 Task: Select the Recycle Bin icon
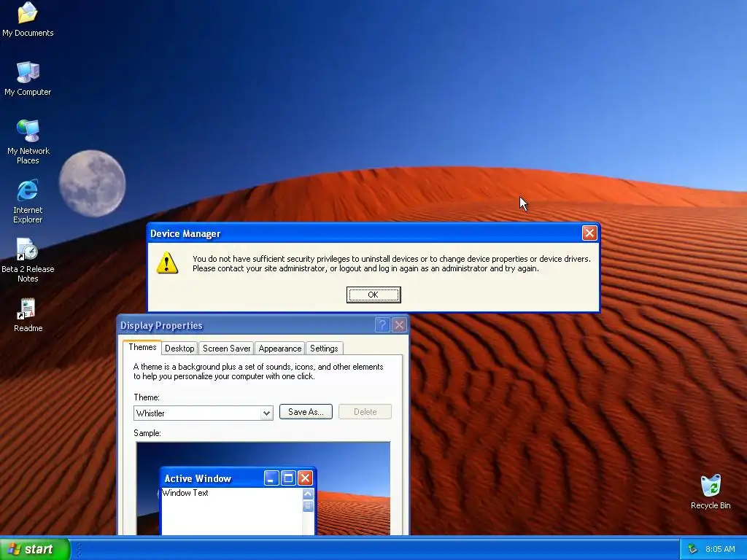click(711, 491)
